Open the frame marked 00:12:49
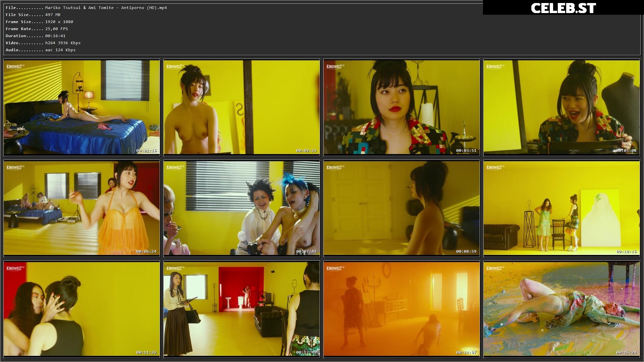This screenshot has width=644, height=362. click(x=241, y=309)
